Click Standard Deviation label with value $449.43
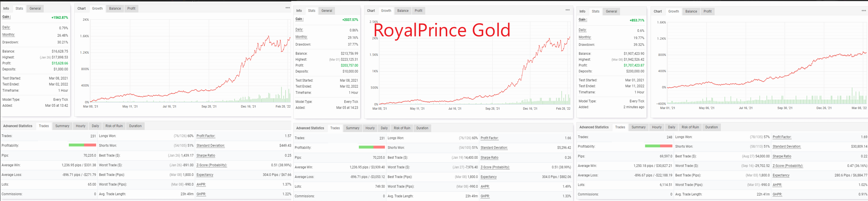This screenshot has width=868, height=201. click(211, 145)
